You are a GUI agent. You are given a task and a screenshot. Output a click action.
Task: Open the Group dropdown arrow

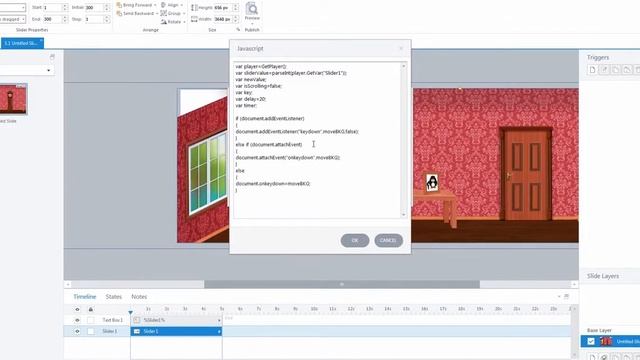pos(184,13)
